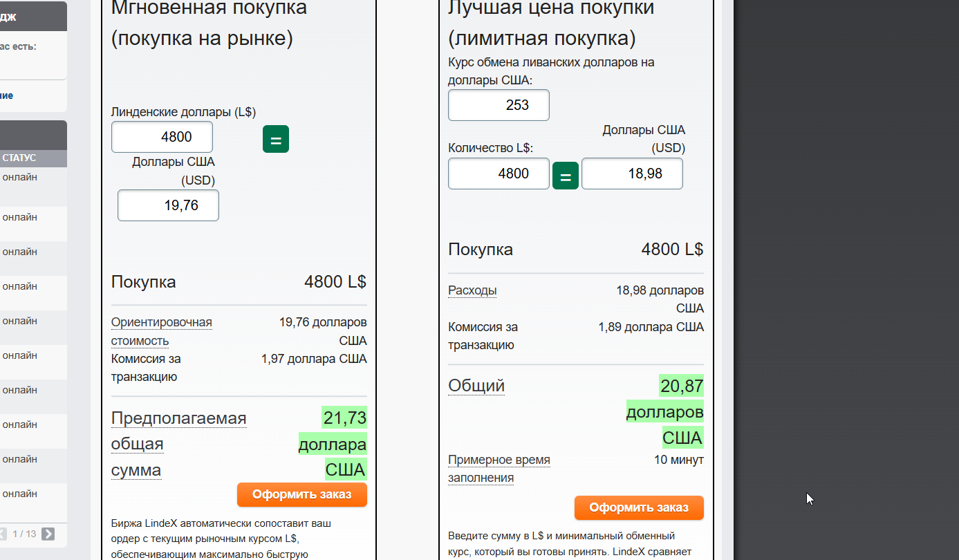
Task: Click Мгновенная покупка heading
Action: 209,22
